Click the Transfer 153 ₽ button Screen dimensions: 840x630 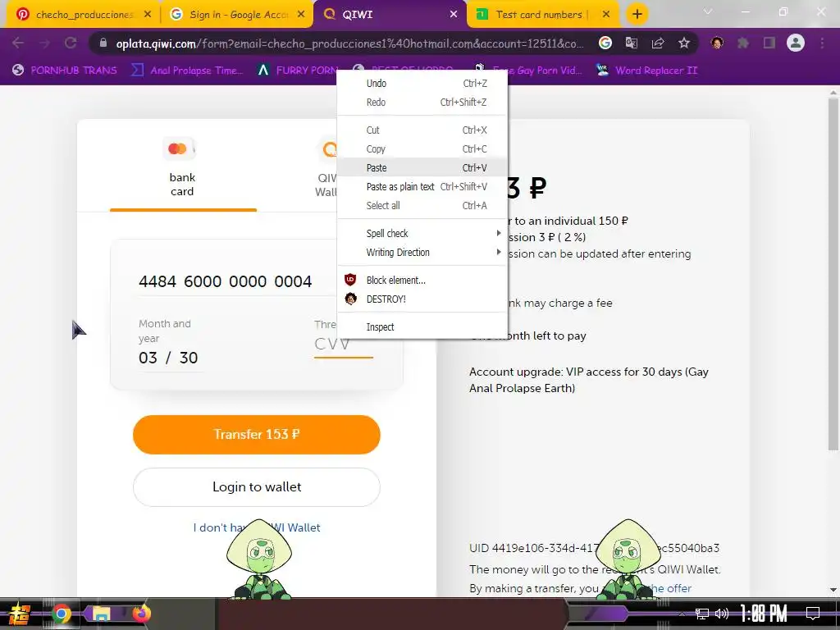257,435
